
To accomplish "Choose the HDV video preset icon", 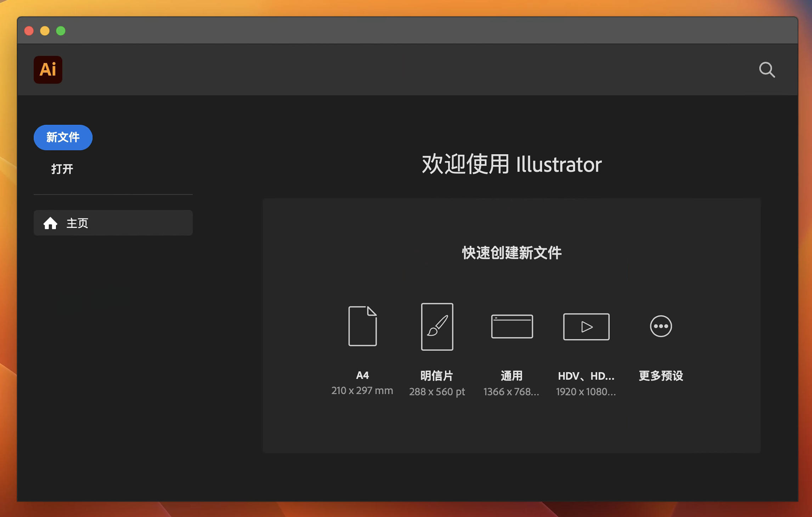I will [586, 326].
